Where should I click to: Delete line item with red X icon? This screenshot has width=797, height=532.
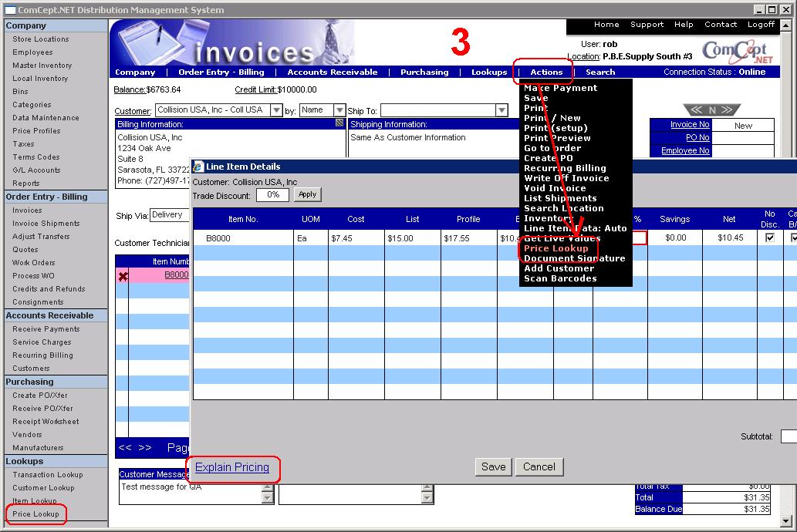(x=123, y=276)
